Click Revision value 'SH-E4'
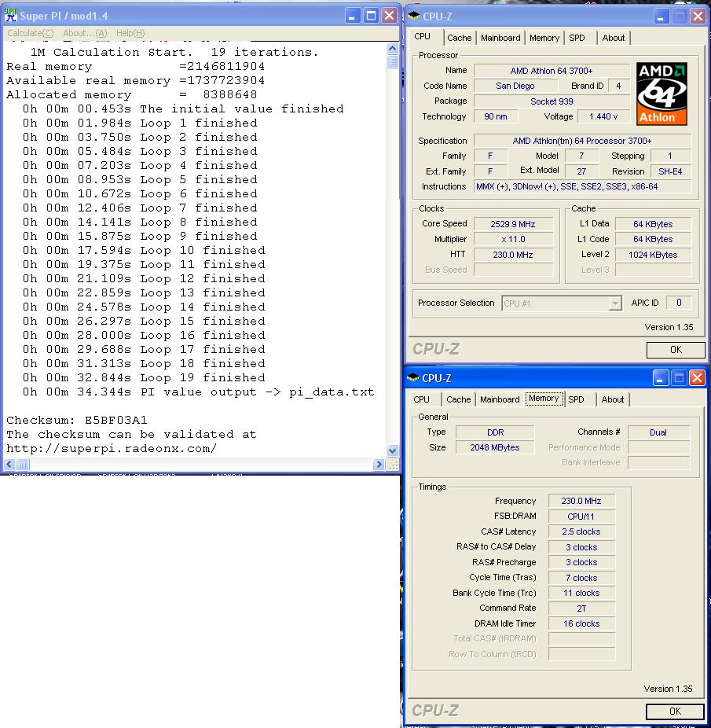 coord(671,171)
